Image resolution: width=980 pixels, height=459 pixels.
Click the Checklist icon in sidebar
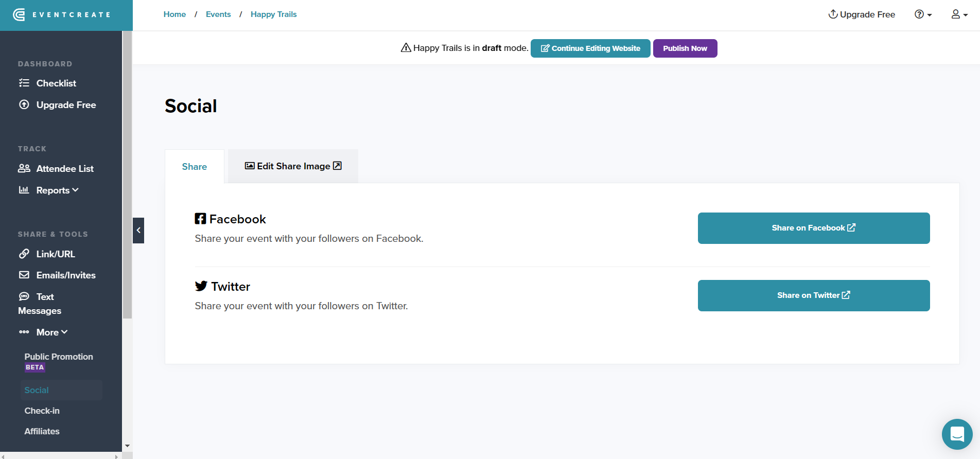coord(24,83)
